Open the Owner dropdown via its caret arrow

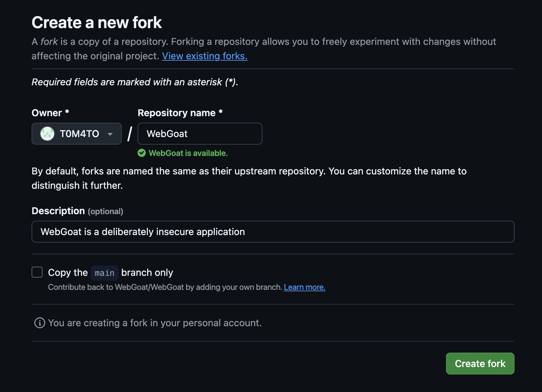point(110,134)
